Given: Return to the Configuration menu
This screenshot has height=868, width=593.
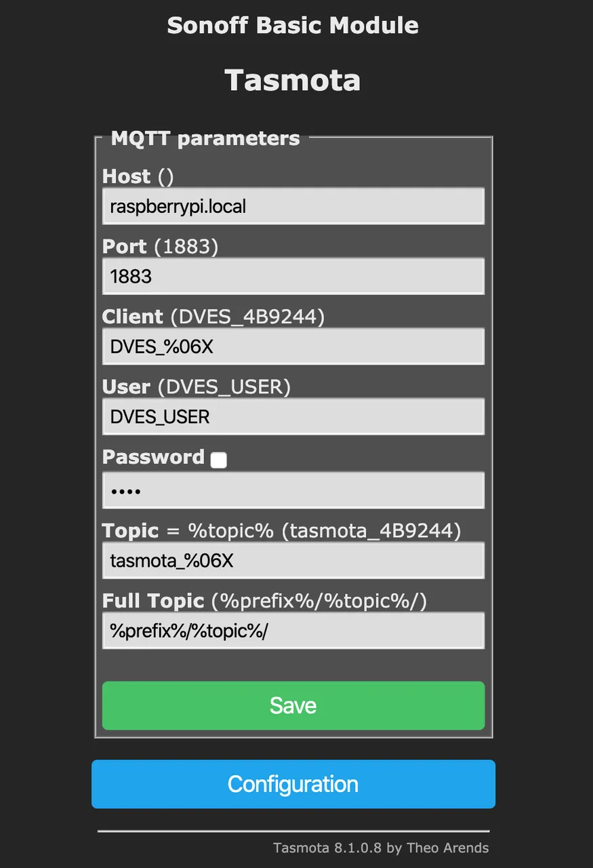Looking at the screenshot, I should (293, 784).
